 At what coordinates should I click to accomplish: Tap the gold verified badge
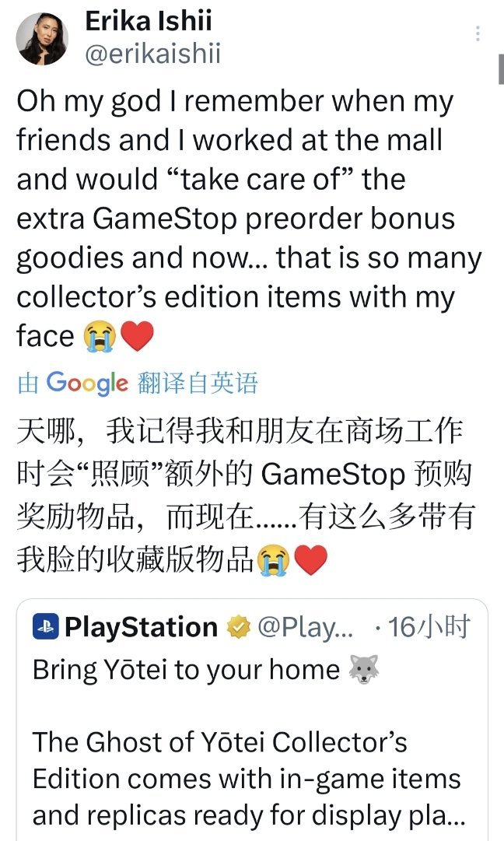tap(238, 627)
